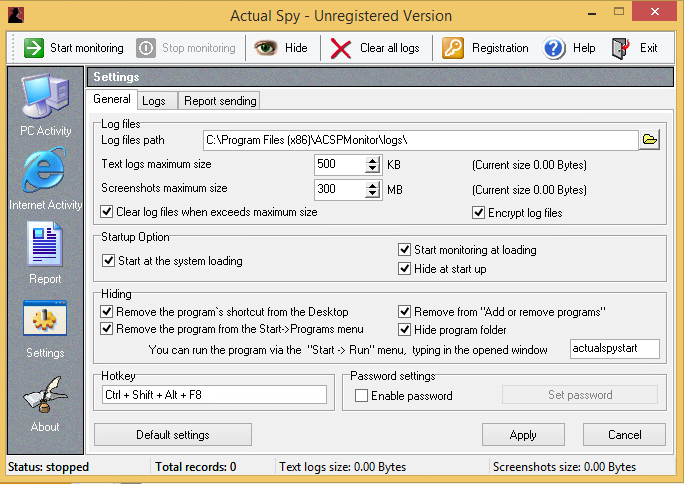Click the Hide toolbar label

click(x=296, y=48)
